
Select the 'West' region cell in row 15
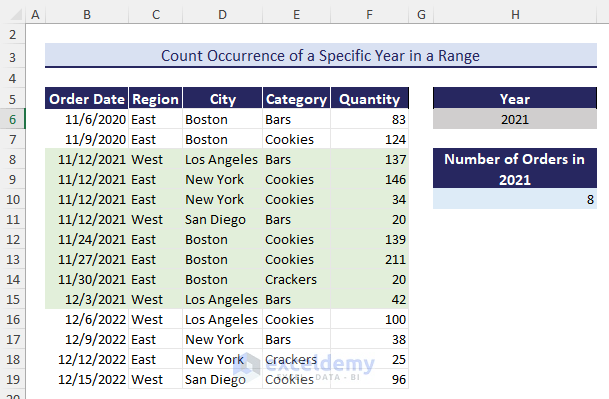(x=155, y=299)
